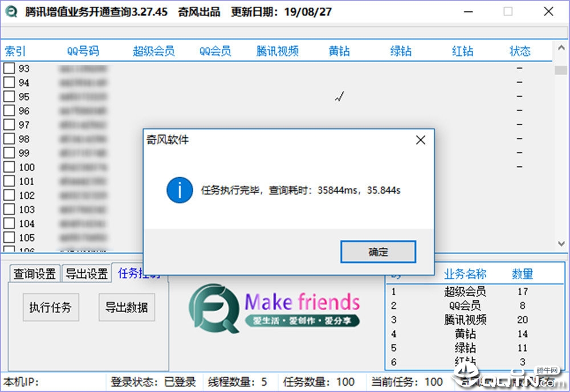Sort by the QQ号码 column header
The image size is (570, 392).
(83, 51)
